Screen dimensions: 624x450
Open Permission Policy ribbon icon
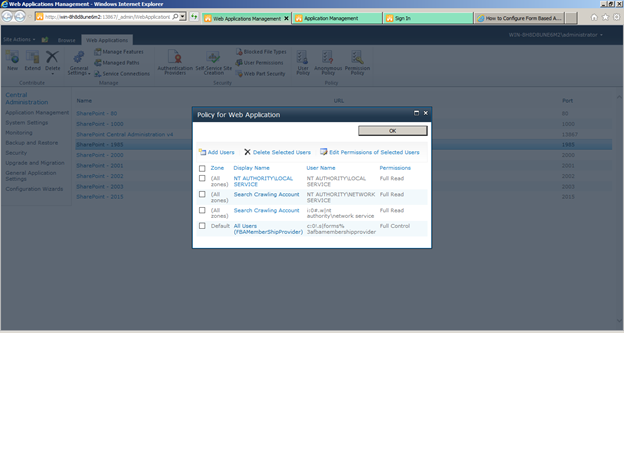357,62
